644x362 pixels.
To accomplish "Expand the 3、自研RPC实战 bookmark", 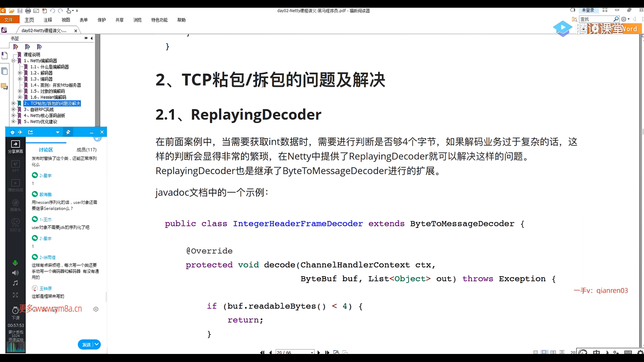I will (x=13, y=110).
